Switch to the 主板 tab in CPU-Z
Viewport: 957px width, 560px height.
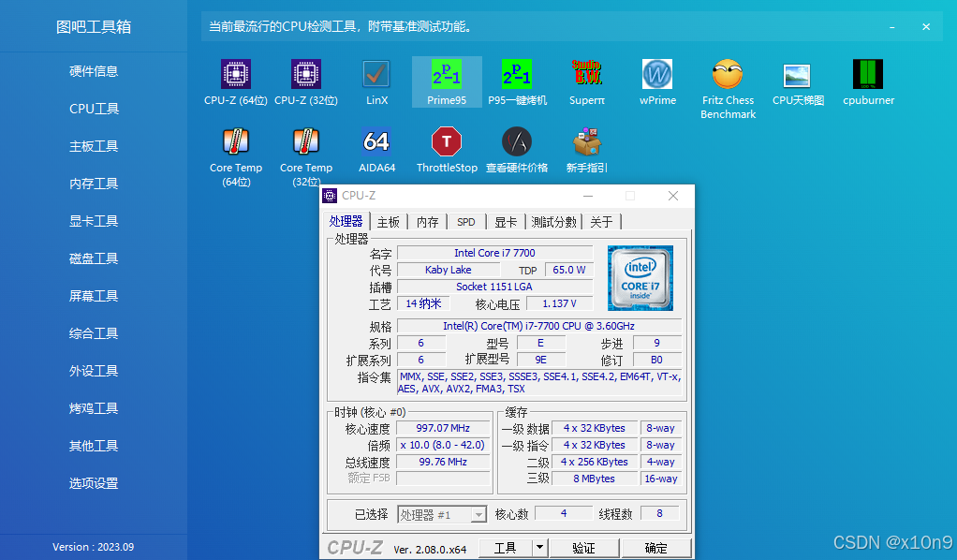pyautogui.click(x=389, y=222)
